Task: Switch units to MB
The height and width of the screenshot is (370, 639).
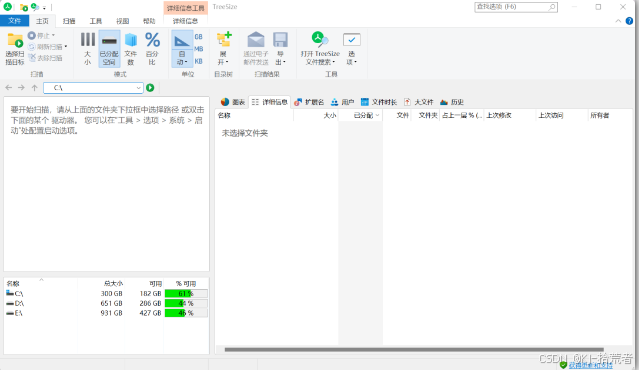Action: tap(198, 48)
